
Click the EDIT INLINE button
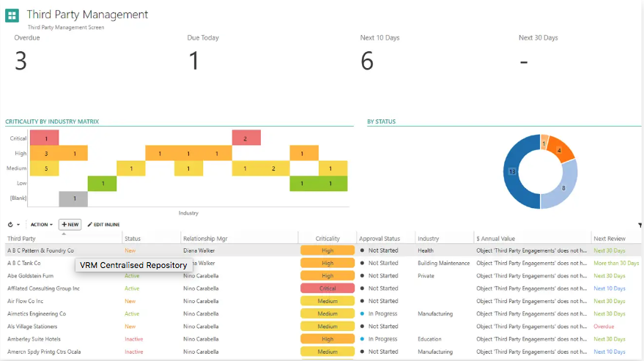click(103, 225)
